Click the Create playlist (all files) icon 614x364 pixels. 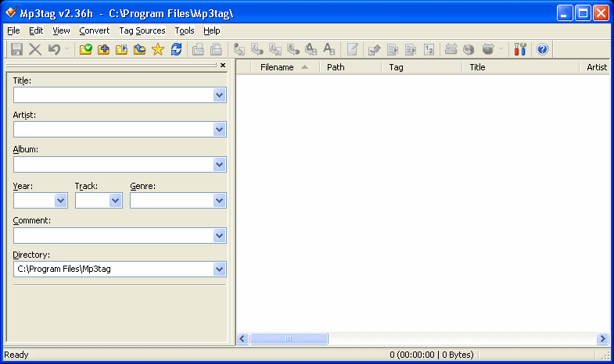(x=393, y=49)
